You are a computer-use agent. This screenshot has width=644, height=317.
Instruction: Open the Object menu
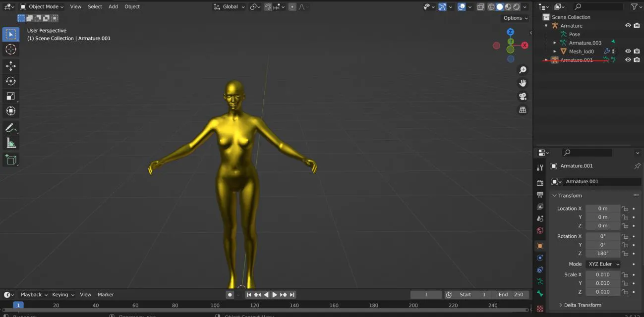(x=131, y=6)
